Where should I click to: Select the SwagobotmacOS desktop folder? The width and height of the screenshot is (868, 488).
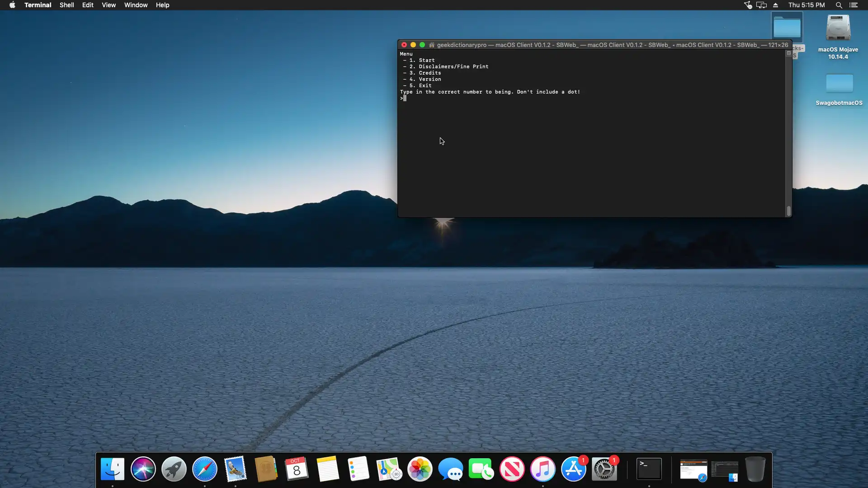coord(839,84)
